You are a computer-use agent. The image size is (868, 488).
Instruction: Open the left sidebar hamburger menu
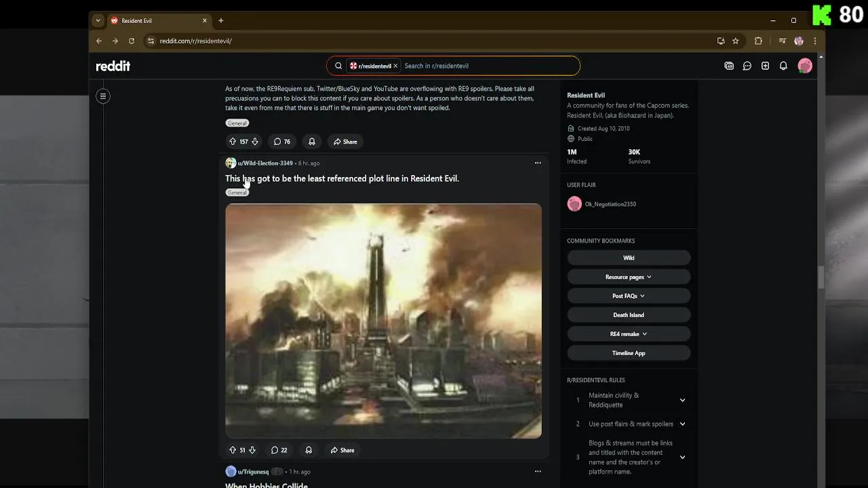[103, 96]
